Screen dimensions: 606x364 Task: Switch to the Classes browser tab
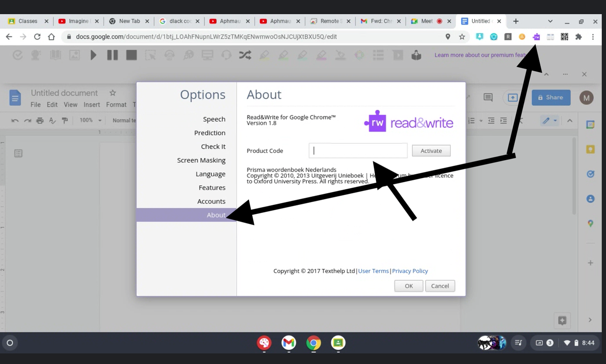tap(28, 21)
